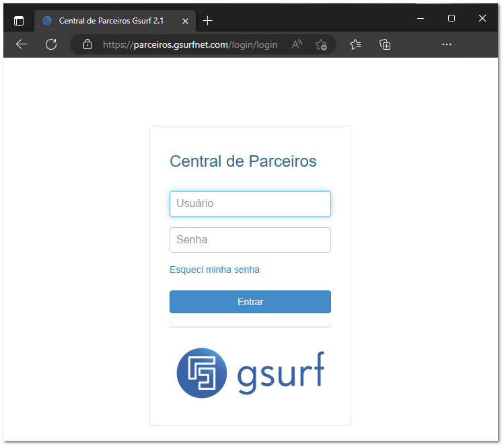Click the Central de Parceiros heading

click(243, 161)
